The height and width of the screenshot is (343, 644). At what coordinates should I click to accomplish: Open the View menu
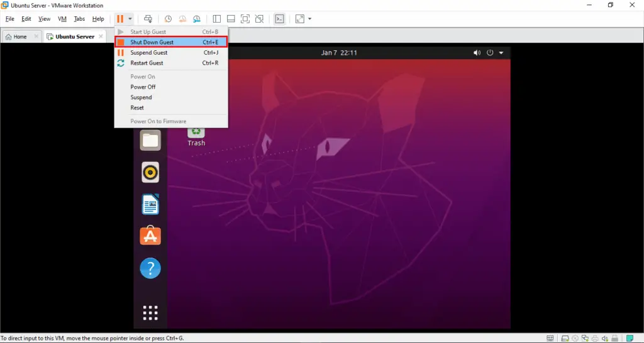click(45, 19)
